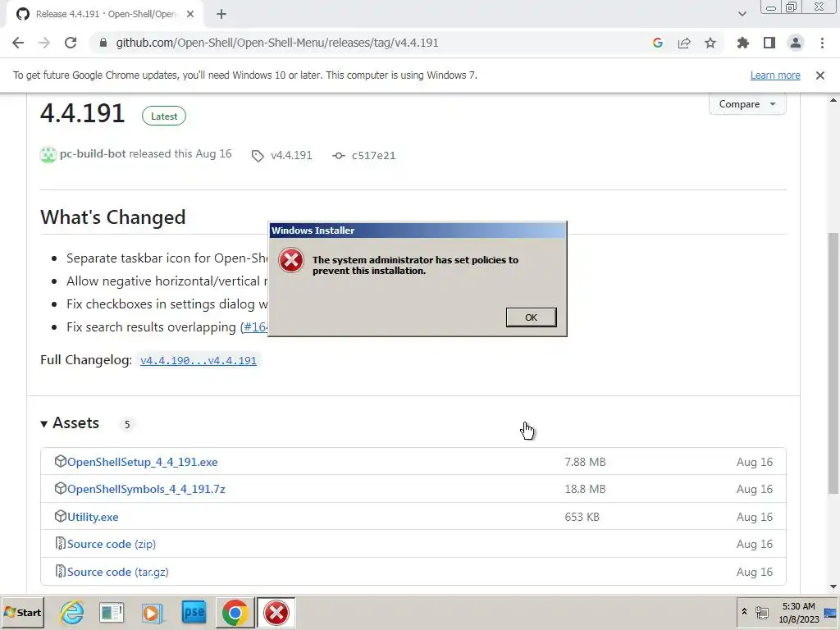Image resolution: width=840 pixels, height=630 pixels.
Task: Click the package icon beside Utility.exe
Action: coord(61,516)
